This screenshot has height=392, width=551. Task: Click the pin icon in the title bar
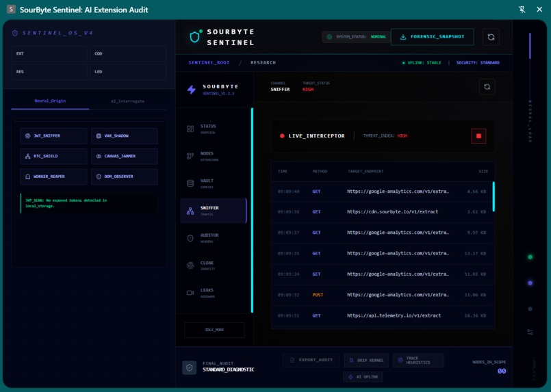[522, 10]
